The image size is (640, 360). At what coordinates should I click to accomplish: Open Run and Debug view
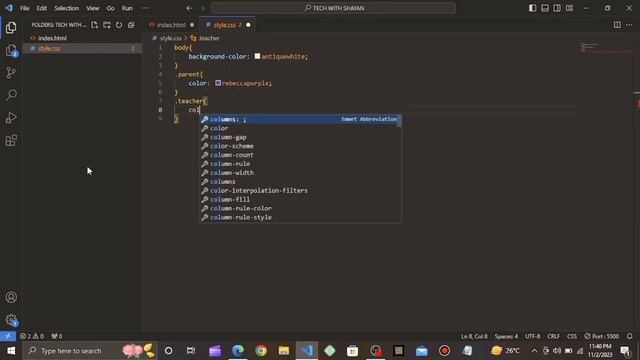11,118
